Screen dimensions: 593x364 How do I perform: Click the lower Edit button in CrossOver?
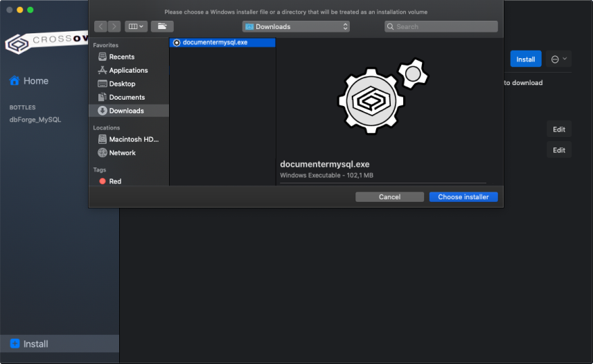(559, 150)
